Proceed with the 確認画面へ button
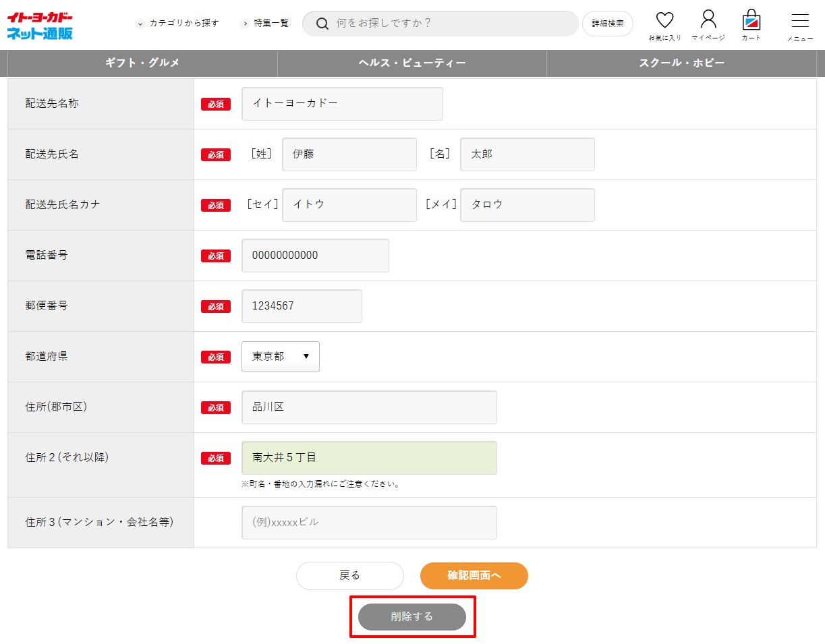825x644 pixels. pyautogui.click(x=474, y=576)
